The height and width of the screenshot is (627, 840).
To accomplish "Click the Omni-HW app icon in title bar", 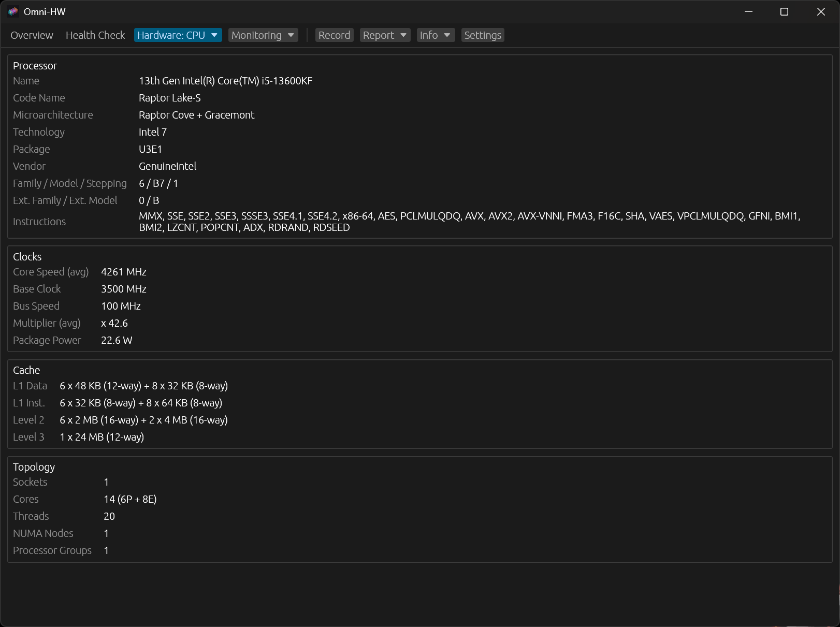I will pyautogui.click(x=13, y=11).
